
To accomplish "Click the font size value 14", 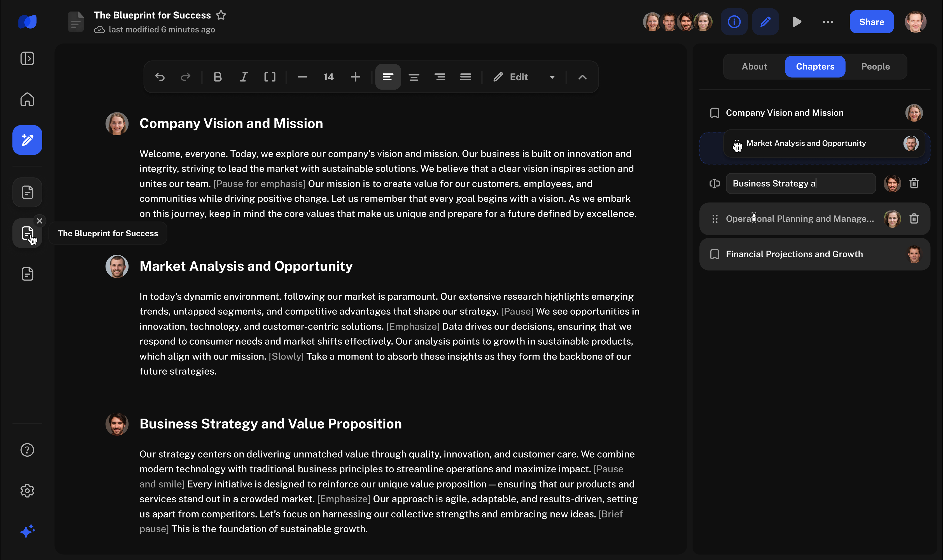I will [328, 77].
